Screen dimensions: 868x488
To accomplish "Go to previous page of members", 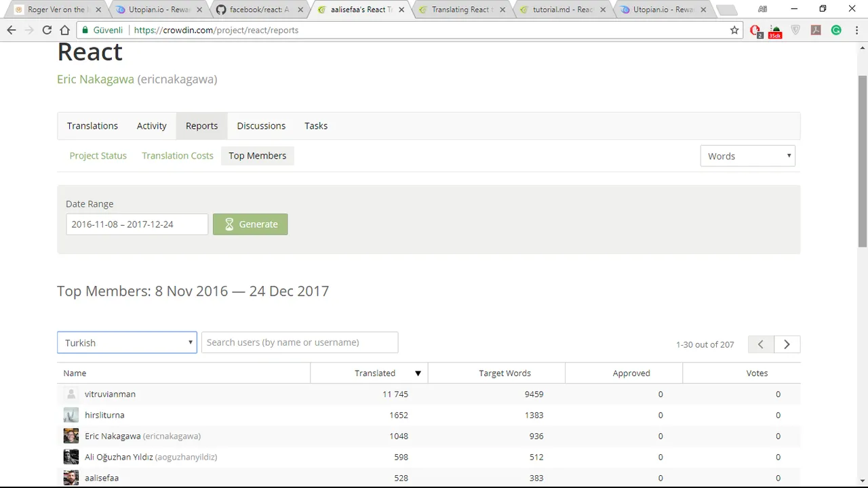I will point(761,344).
